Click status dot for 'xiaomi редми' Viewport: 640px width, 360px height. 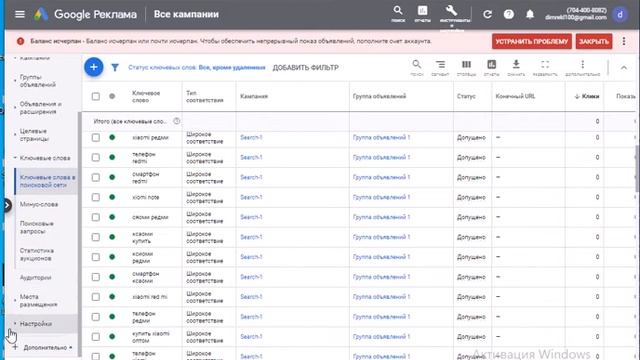(112, 138)
